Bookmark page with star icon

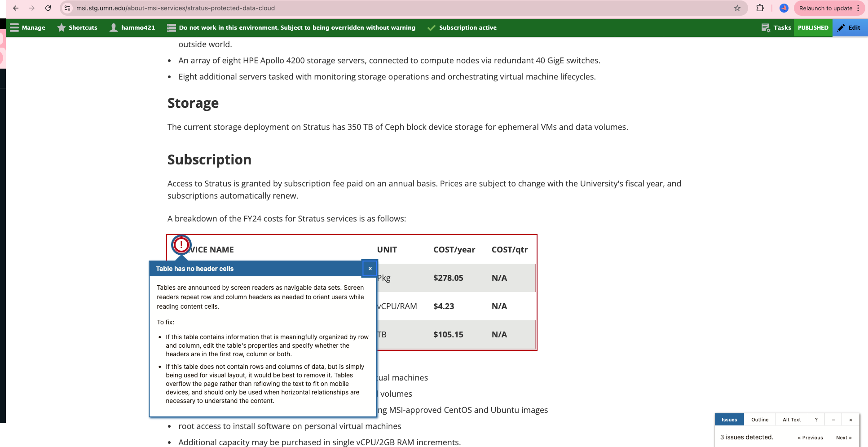click(x=737, y=8)
